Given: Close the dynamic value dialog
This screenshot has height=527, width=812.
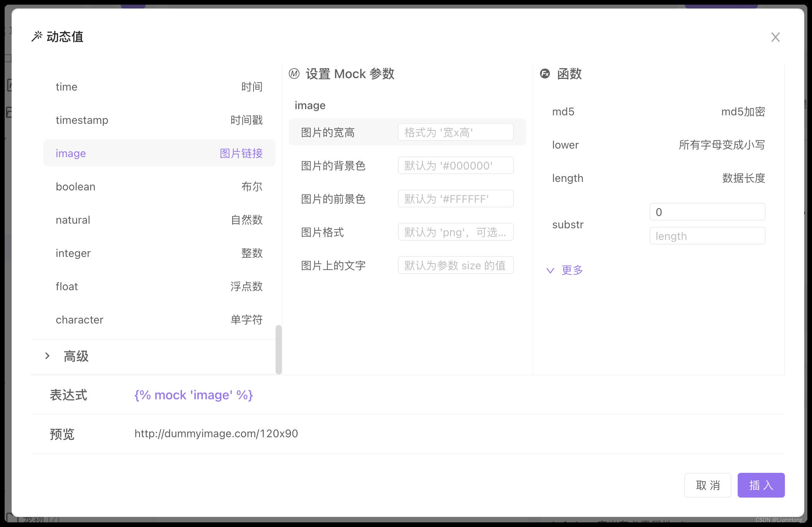Looking at the screenshot, I should (x=775, y=37).
